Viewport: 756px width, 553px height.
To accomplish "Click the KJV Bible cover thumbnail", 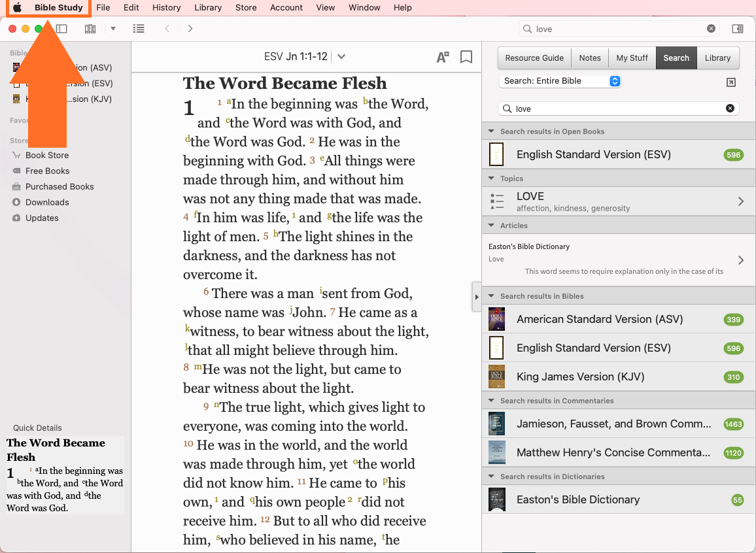I will (496, 377).
